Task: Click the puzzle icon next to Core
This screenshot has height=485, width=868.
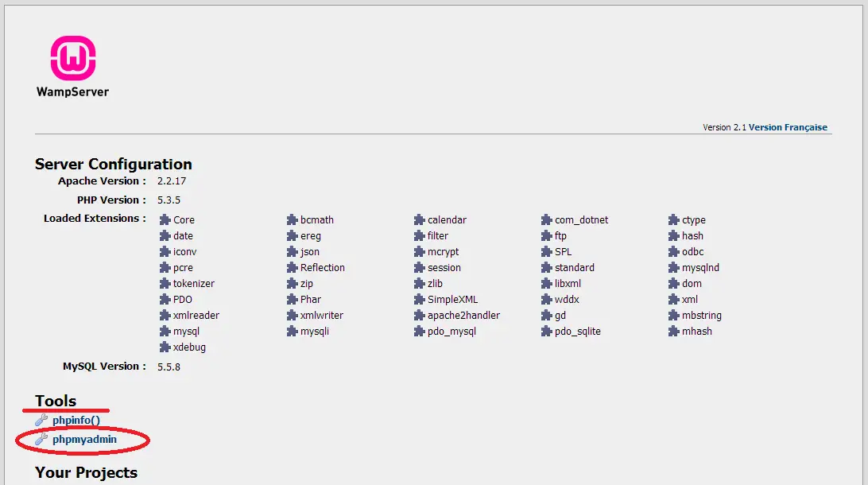Action: tap(165, 219)
